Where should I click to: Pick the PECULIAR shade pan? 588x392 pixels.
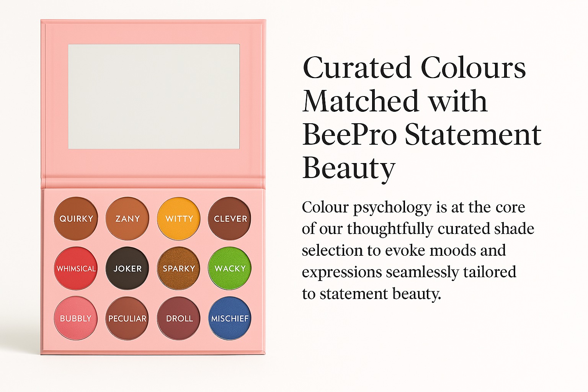[127, 318]
